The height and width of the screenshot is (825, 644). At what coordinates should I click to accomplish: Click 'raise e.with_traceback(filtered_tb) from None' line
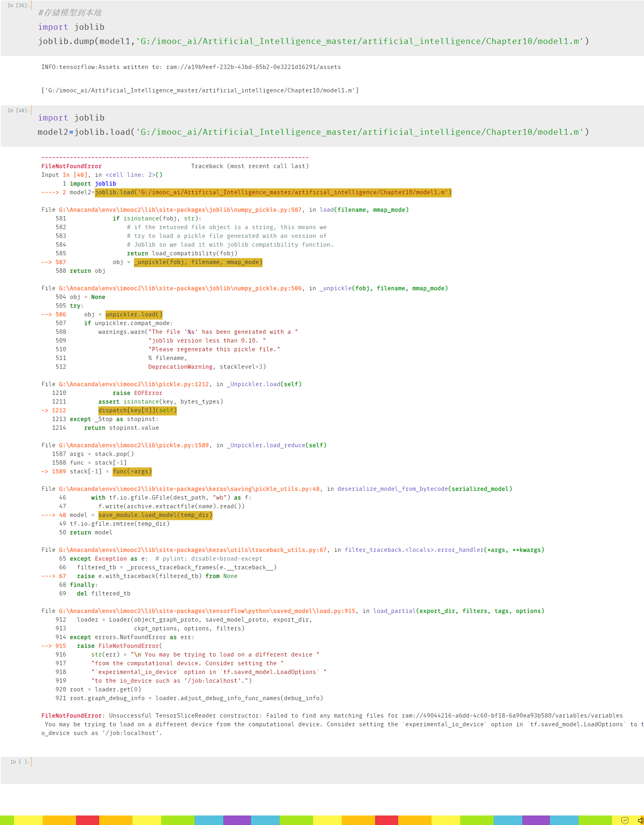coord(157,576)
